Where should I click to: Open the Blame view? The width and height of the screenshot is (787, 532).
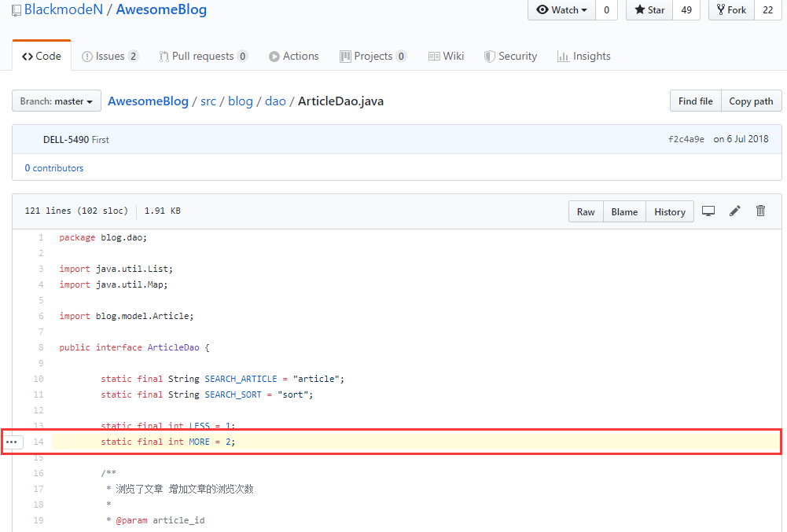coord(624,212)
